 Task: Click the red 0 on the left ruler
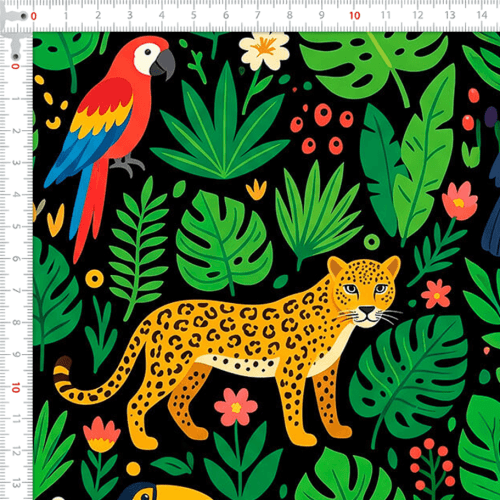coord(15,66)
